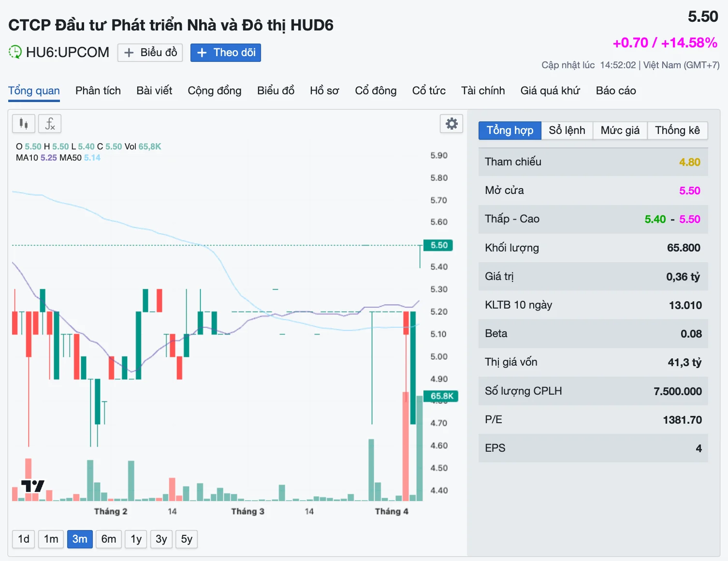Open the chart type candlestick icon
This screenshot has height=561, width=728.
[23, 124]
